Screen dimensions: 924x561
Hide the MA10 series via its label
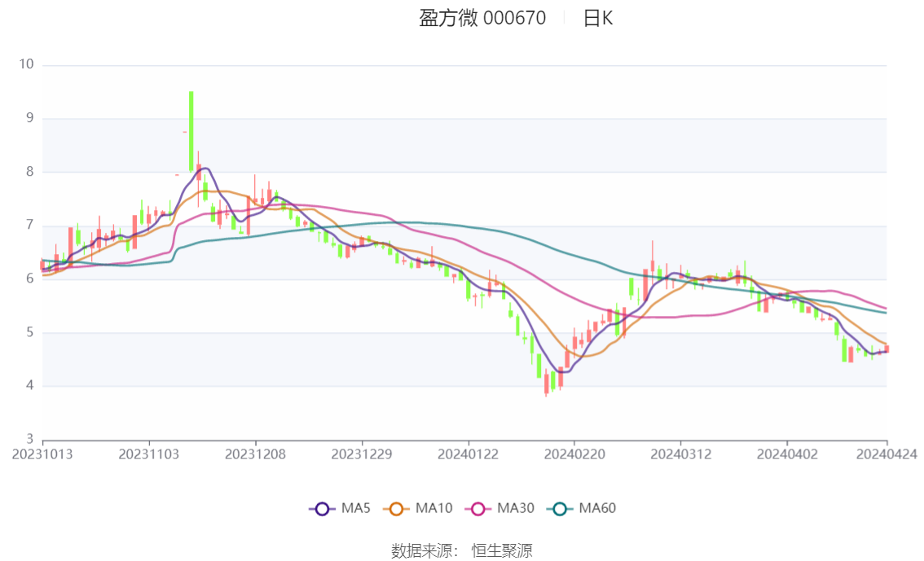[x=433, y=508]
